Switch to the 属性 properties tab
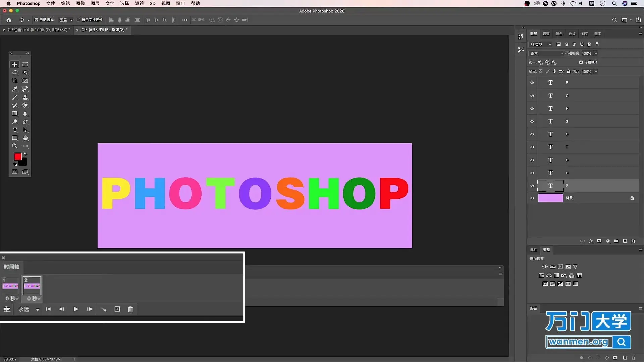This screenshot has width=644, height=362. pos(533,250)
